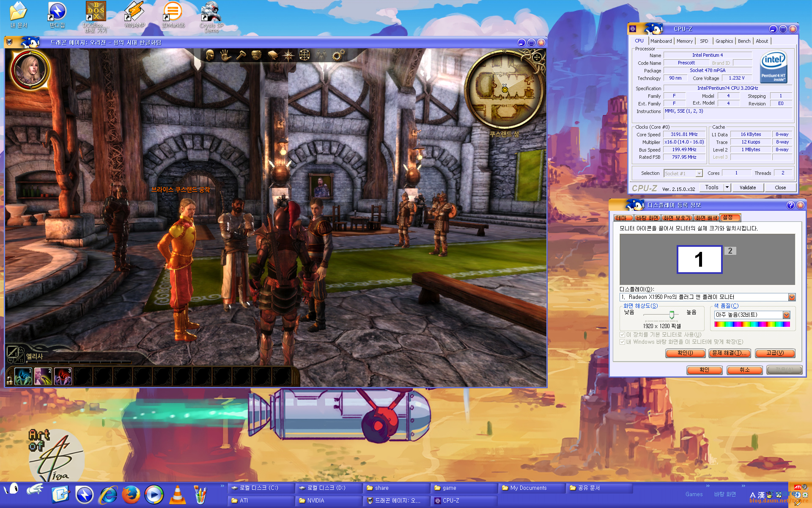Viewport: 812px width, 508px height.
Task: Expand the 바탕 화면 toolbar chevron on taskbar
Action: pos(743,486)
